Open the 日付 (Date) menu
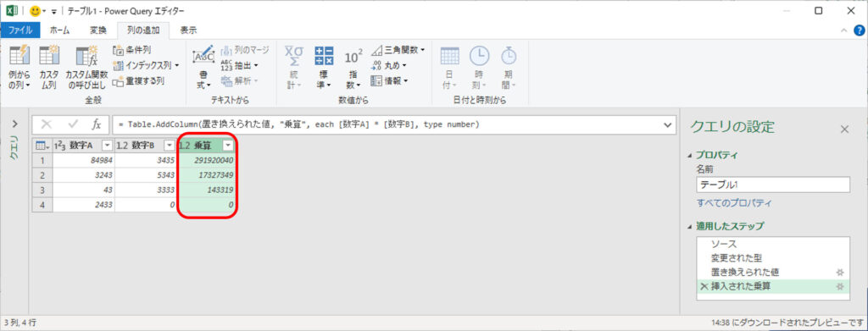This screenshot has width=868, height=331. coord(449,68)
